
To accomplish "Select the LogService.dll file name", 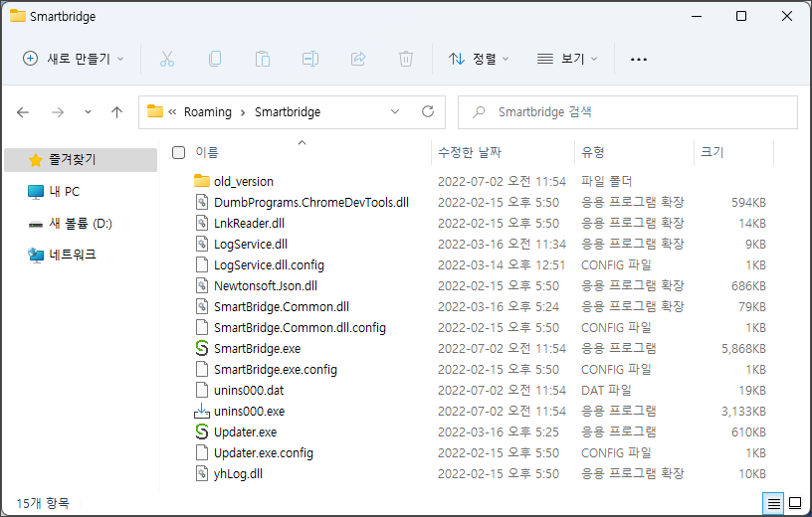I will click(x=251, y=244).
